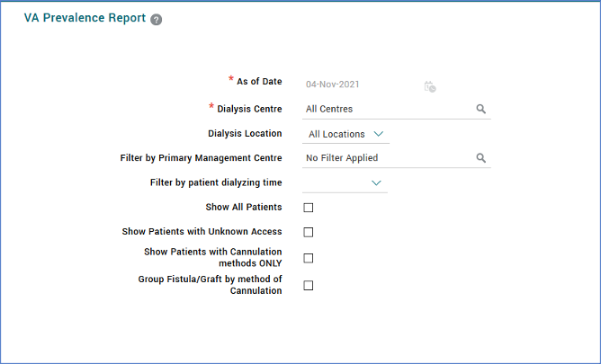This screenshot has height=364, width=601.
Task: Click the help icon beside VA Prevalence Report
Action: click(157, 19)
